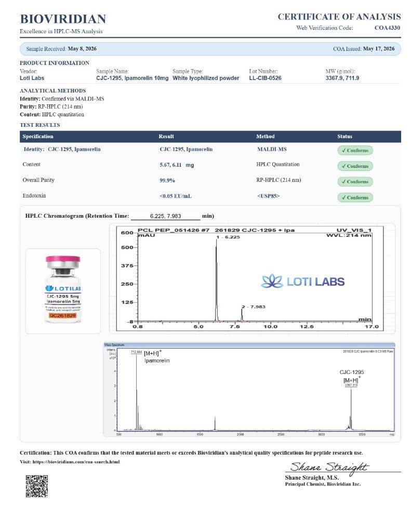Select web verification code COA4330

[x=387, y=28]
